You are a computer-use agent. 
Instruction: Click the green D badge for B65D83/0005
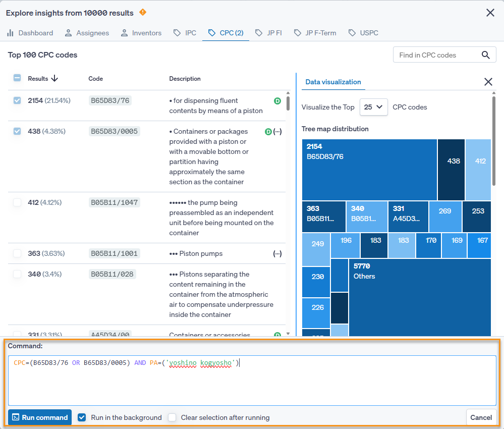tap(268, 132)
